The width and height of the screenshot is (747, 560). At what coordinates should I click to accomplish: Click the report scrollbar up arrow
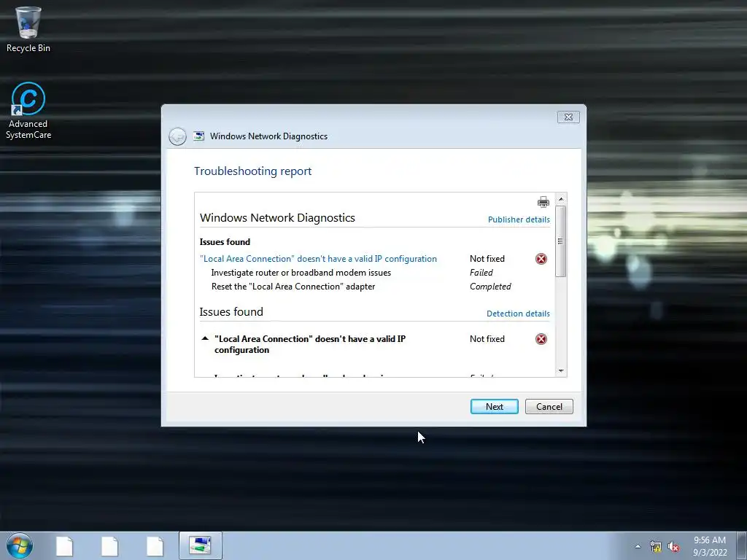pos(561,198)
